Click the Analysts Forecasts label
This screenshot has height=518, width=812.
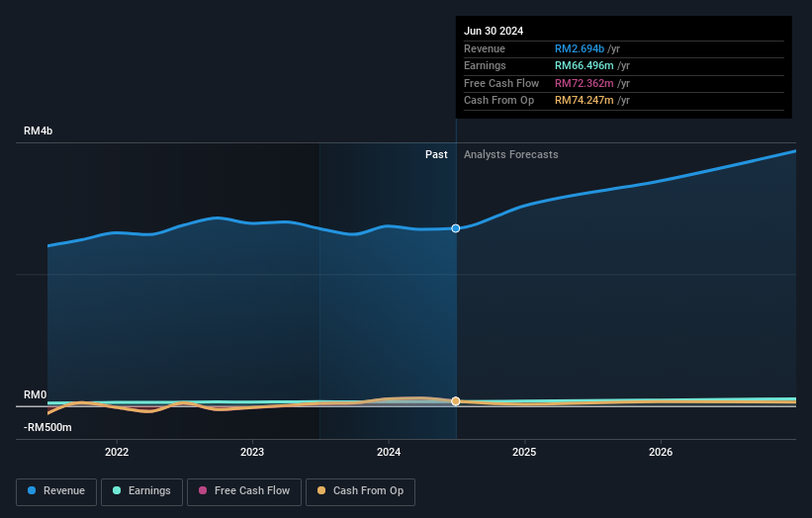[511, 155]
